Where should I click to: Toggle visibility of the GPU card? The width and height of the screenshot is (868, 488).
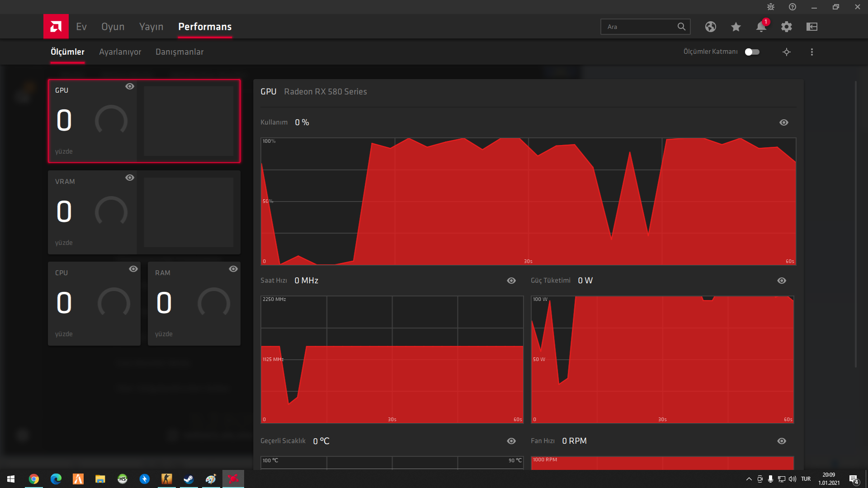click(130, 86)
